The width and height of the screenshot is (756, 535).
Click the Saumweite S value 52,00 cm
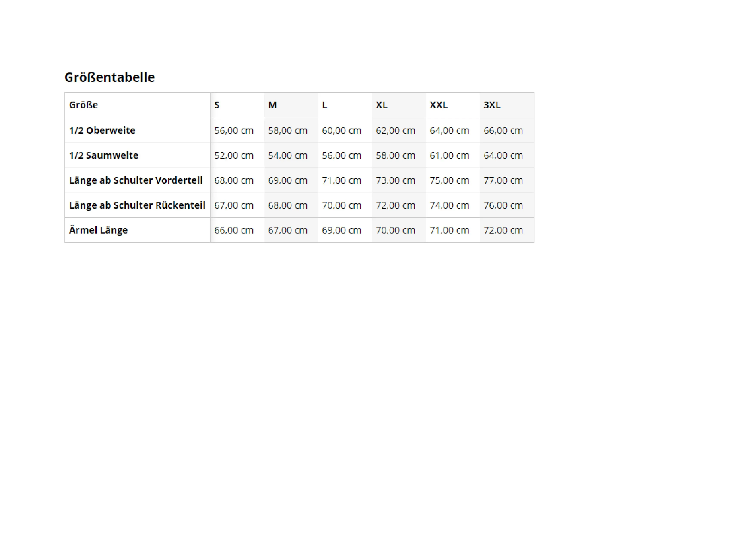(x=234, y=155)
